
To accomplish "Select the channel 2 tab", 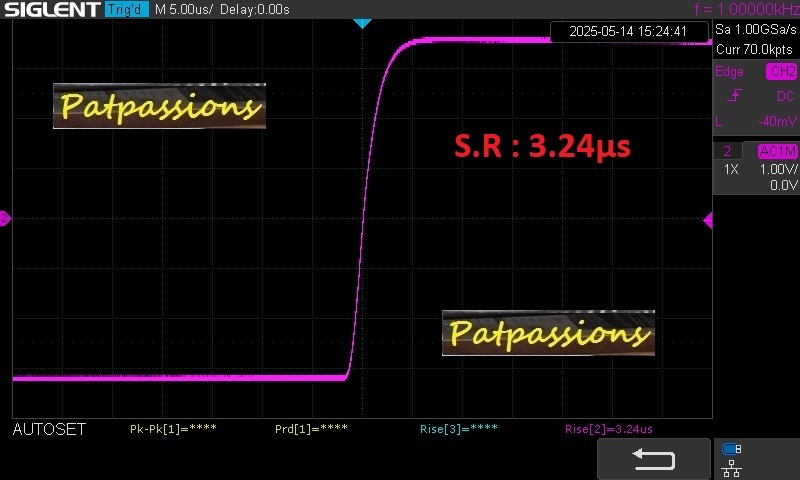I will click(728, 151).
